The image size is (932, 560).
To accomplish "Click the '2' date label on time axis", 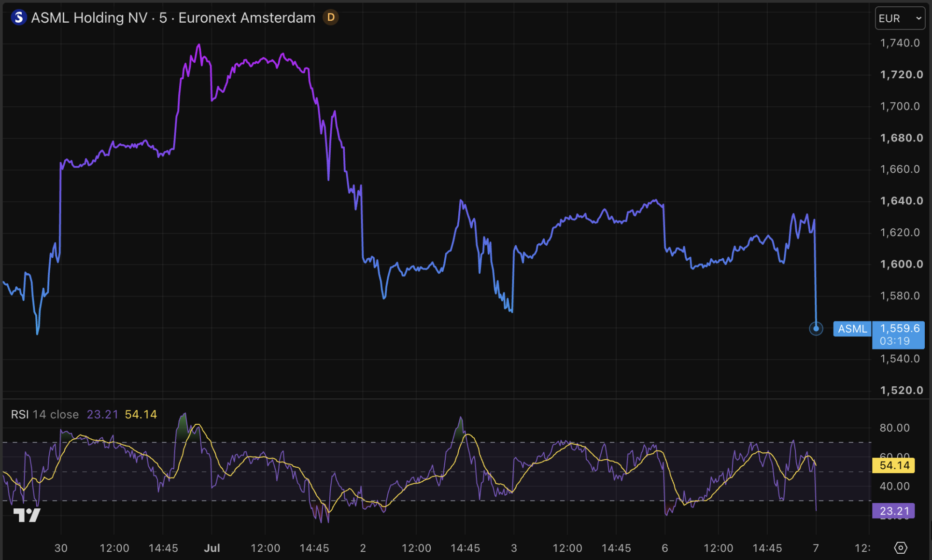I will coord(363,548).
